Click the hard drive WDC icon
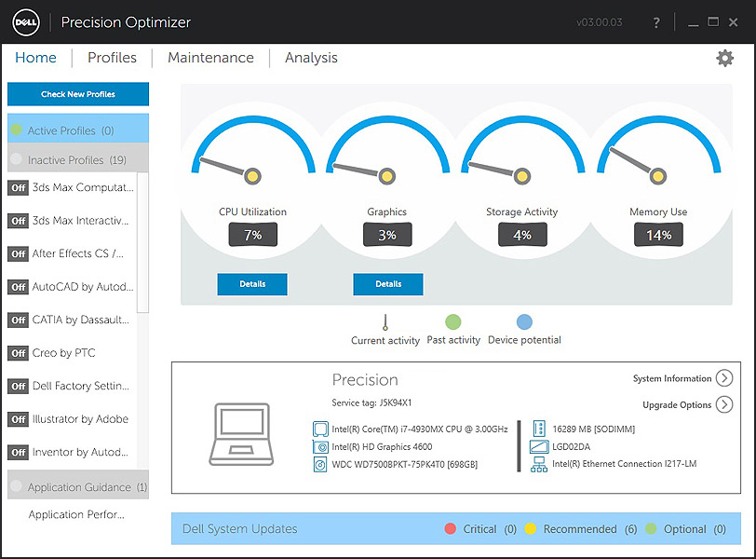The height and width of the screenshot is (559, 756). point(320,465)
